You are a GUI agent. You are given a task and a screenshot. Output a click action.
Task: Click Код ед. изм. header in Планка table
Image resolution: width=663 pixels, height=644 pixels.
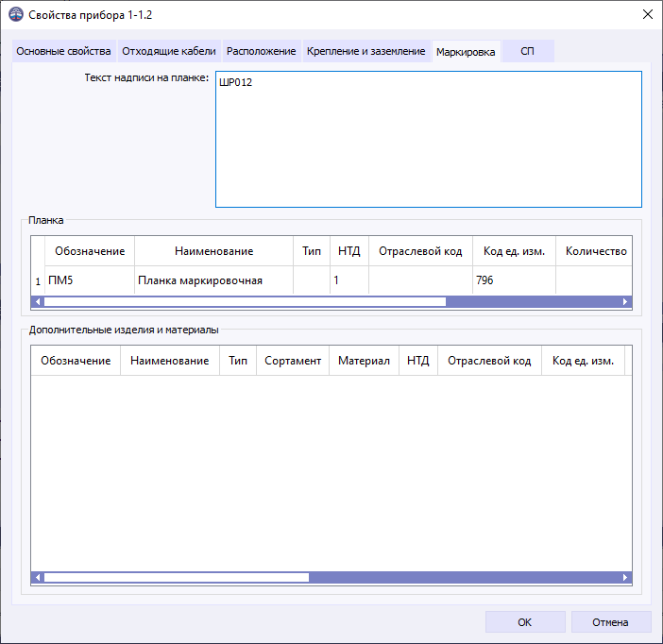point(514,251)
